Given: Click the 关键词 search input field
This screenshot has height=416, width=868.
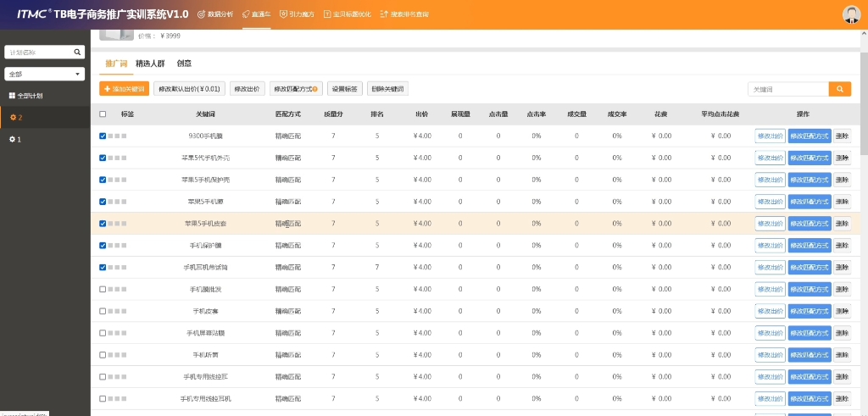Looking at the screenshot, I should (788, 89).
